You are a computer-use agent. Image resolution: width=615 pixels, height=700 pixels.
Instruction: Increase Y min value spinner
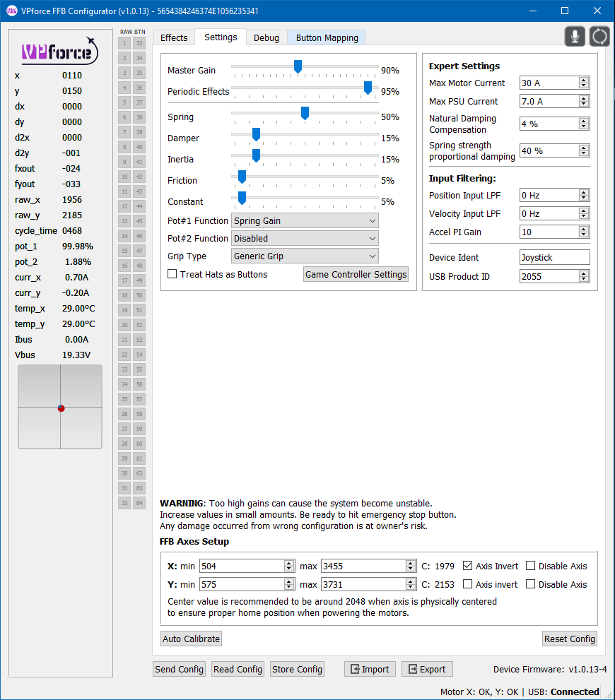289,581
